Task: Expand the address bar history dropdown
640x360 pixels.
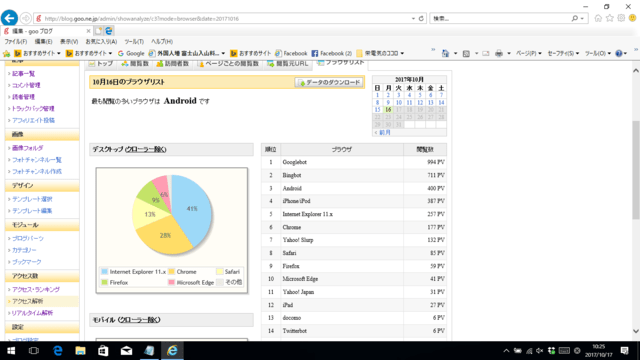Action: click(x=413, y=18)
